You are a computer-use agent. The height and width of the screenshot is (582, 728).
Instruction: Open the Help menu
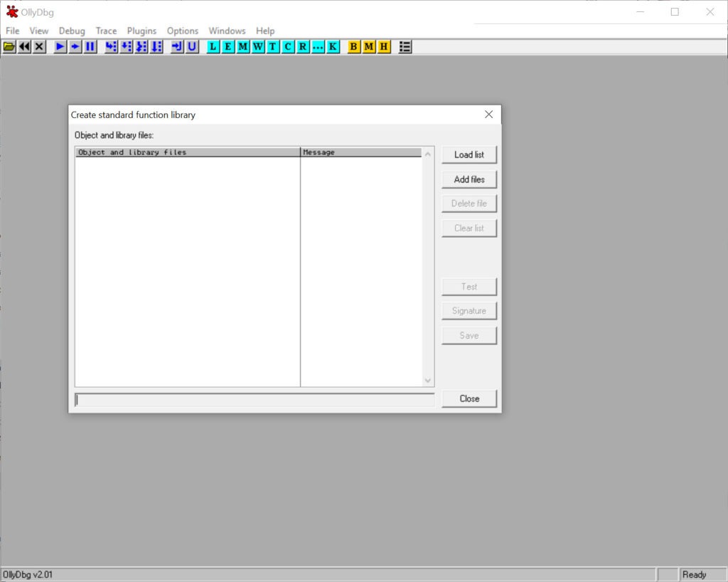click(265, 31)
